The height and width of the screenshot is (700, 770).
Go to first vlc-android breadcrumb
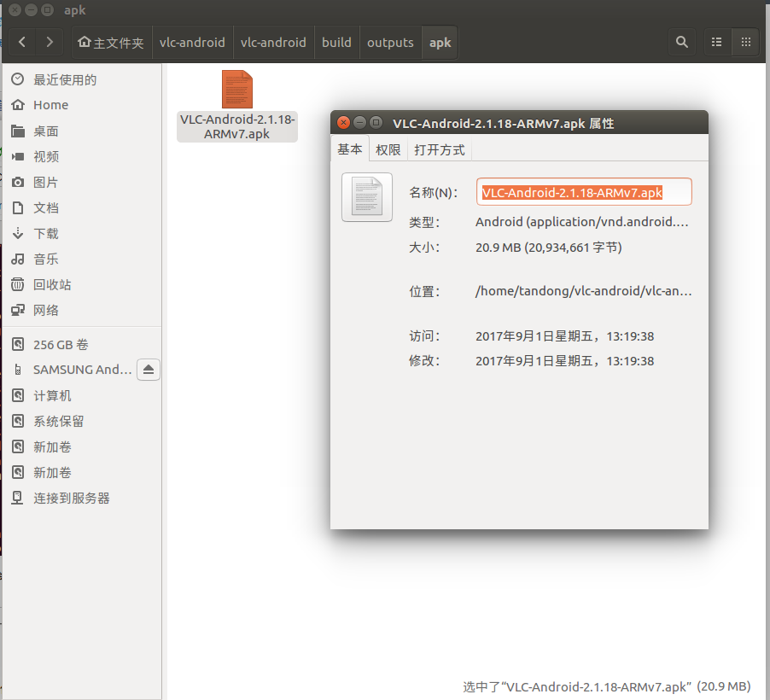click(x=193, y=42)
